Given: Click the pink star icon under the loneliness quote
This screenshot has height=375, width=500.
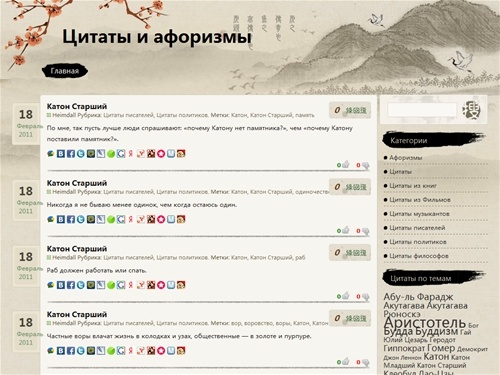Looking at the screenshot, I should pos(161,219).
